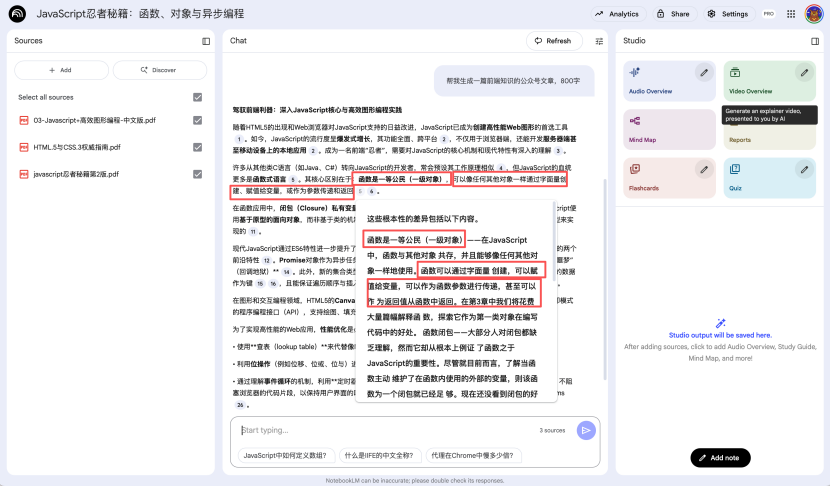Screen dimensions: 830x486
Task: Click the Quiz icon
Action: point(735,169)
